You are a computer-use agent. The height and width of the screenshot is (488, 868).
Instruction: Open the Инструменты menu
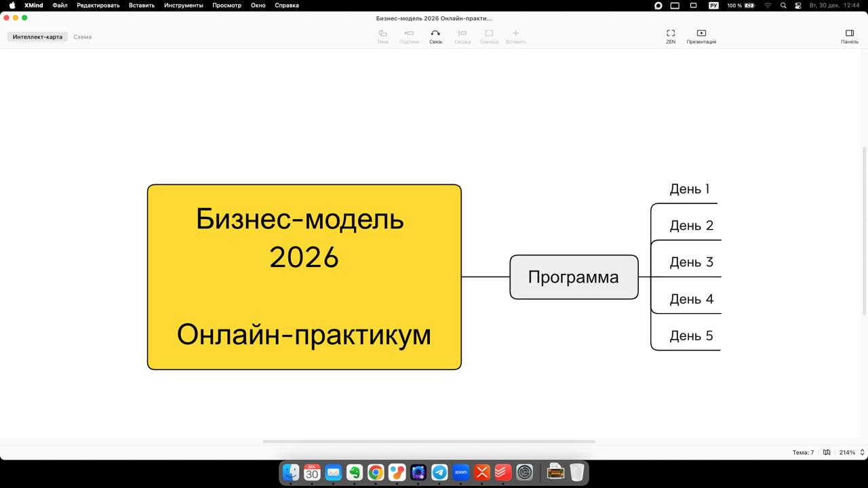(183, 5)
